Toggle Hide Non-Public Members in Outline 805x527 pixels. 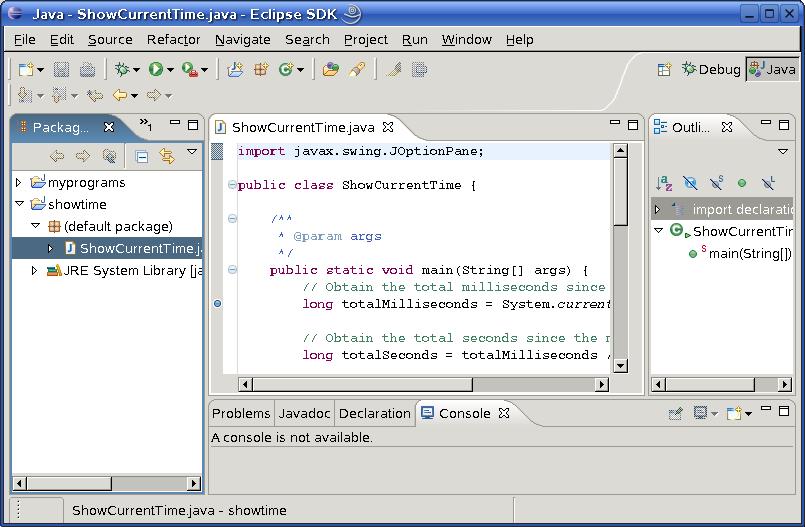pos(742,183)
